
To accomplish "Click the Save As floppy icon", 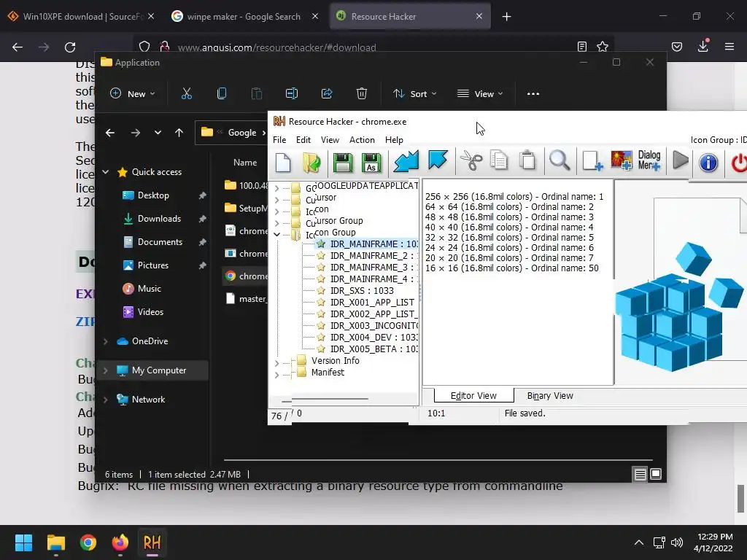I will pos(371,163).
